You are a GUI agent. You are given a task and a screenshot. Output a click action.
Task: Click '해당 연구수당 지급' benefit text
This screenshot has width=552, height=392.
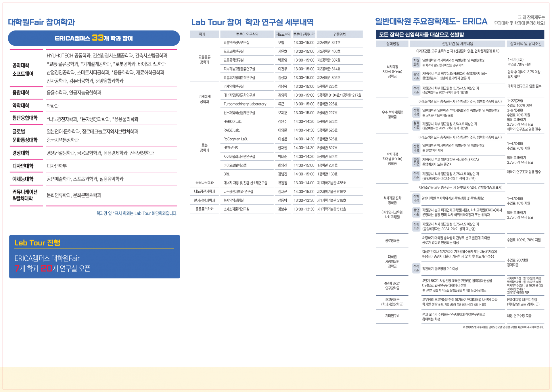(519, 316)
